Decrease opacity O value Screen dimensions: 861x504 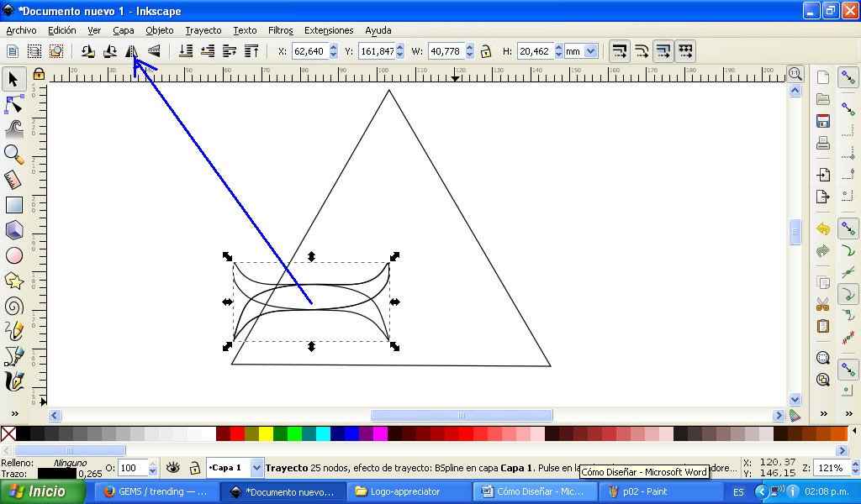(153, 471)
